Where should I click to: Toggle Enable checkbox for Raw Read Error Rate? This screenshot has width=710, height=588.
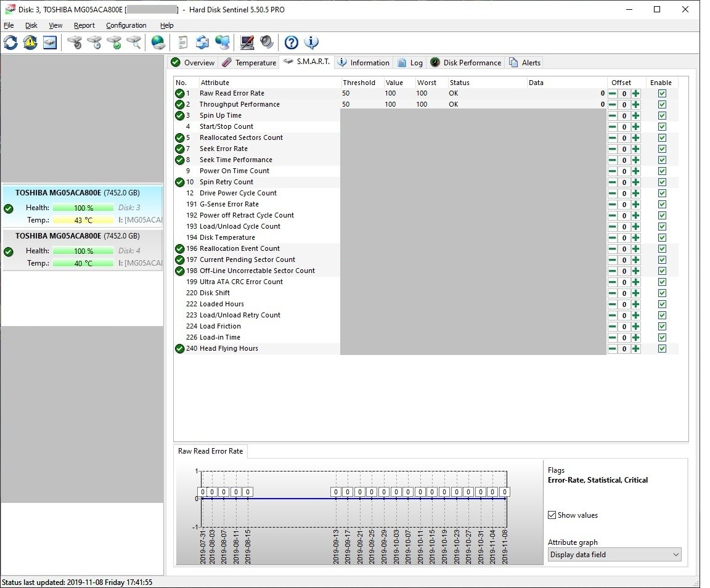(x=662, y=93)
